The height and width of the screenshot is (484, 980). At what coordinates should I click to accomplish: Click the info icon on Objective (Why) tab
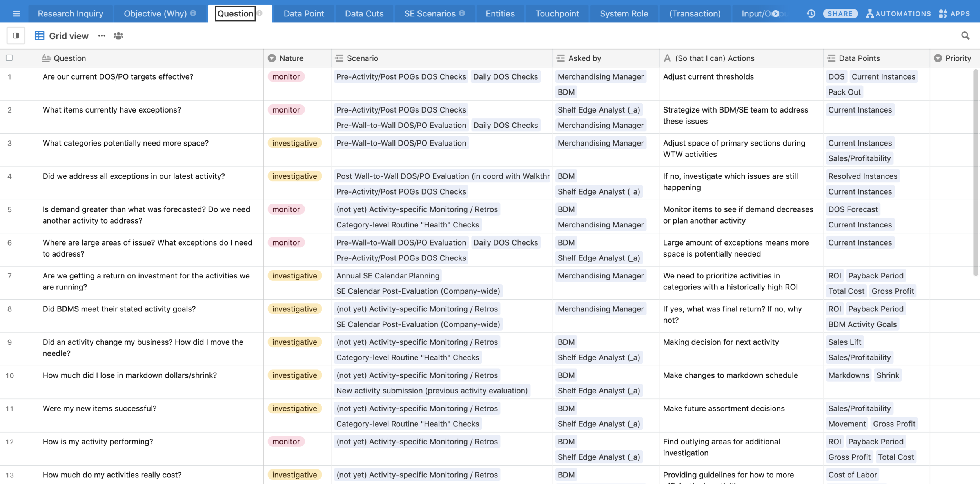(192, 13)
